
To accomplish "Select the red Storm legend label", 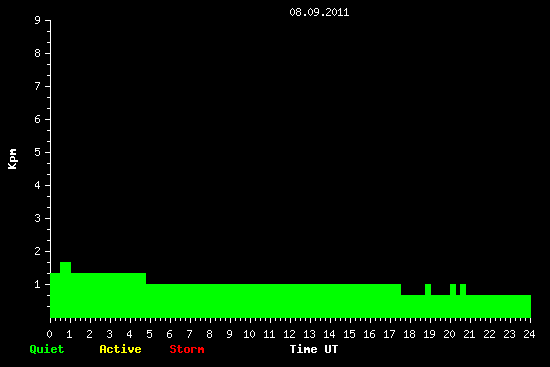I will click(187, 349).
